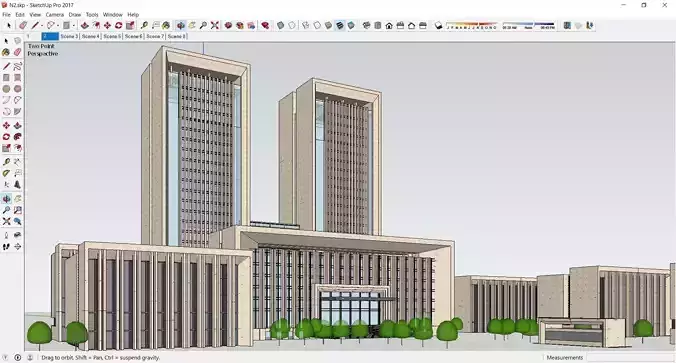Select the Make Component tool

coord(18,41)
